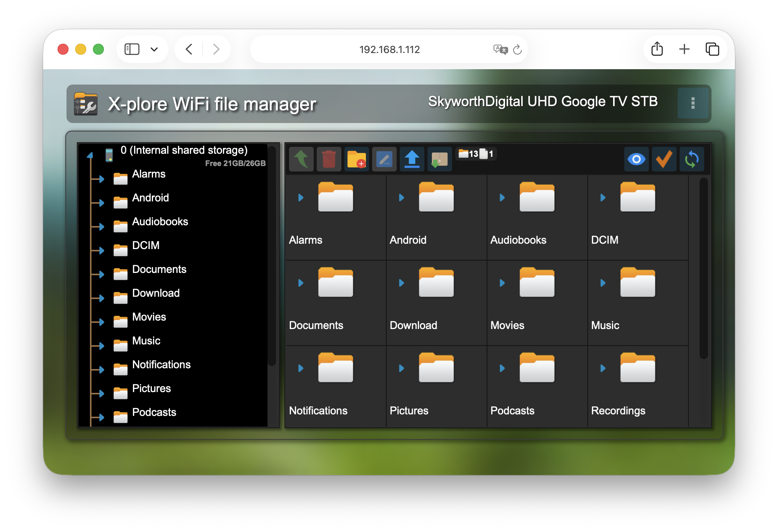Image resolution: width=778 pixels, height=532 pixels.
Task: Upload files using the upload icon
Action: (412, 159)
